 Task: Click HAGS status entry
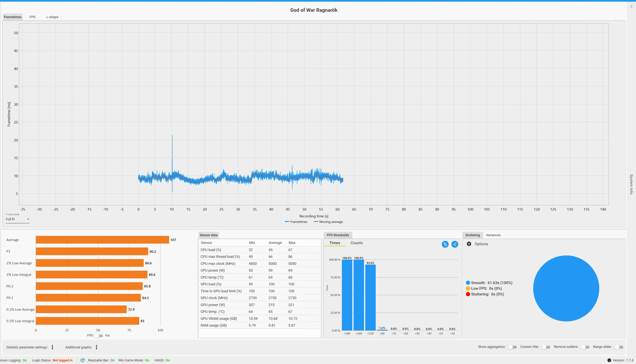[x=162, y=360]
